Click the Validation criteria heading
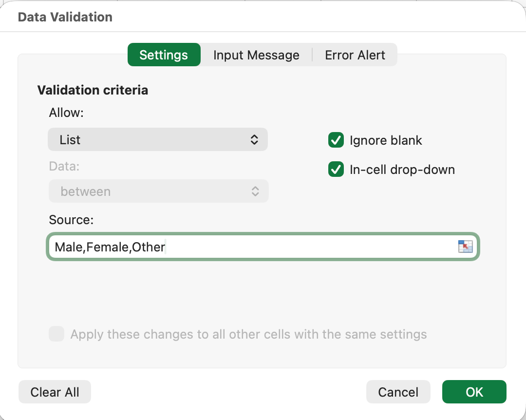This screenshot has width=526, height=420. pos(93,90)
